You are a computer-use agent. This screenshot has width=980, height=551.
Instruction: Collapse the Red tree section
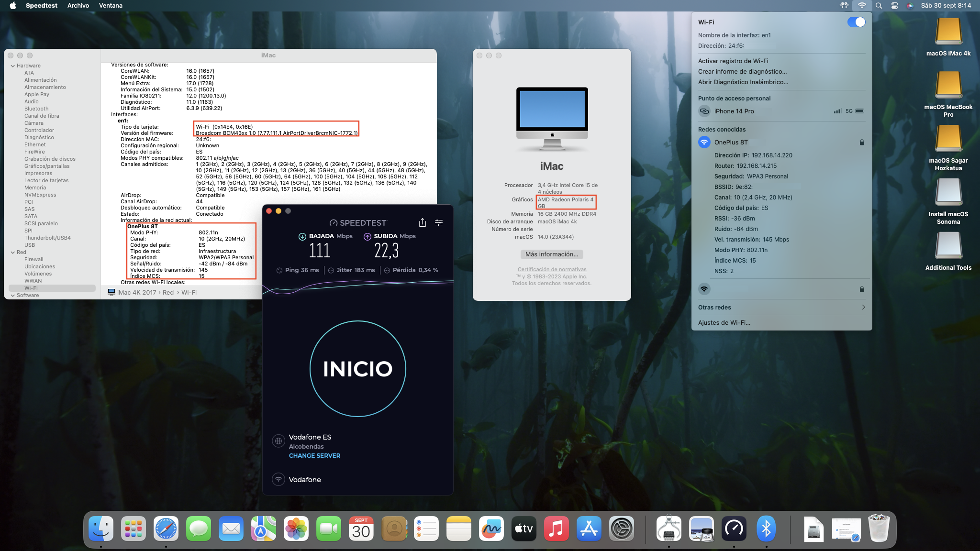[x=13, y=253]
